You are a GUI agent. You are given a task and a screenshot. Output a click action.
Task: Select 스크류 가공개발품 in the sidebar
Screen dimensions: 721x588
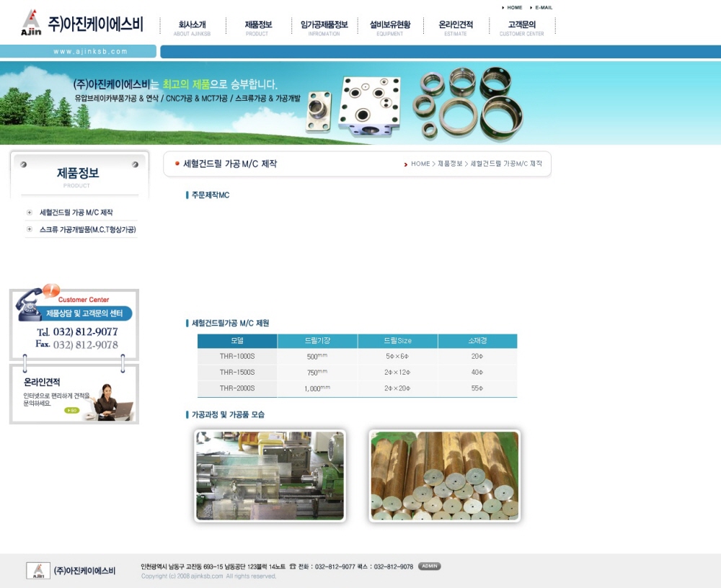[x=87, y=229]
